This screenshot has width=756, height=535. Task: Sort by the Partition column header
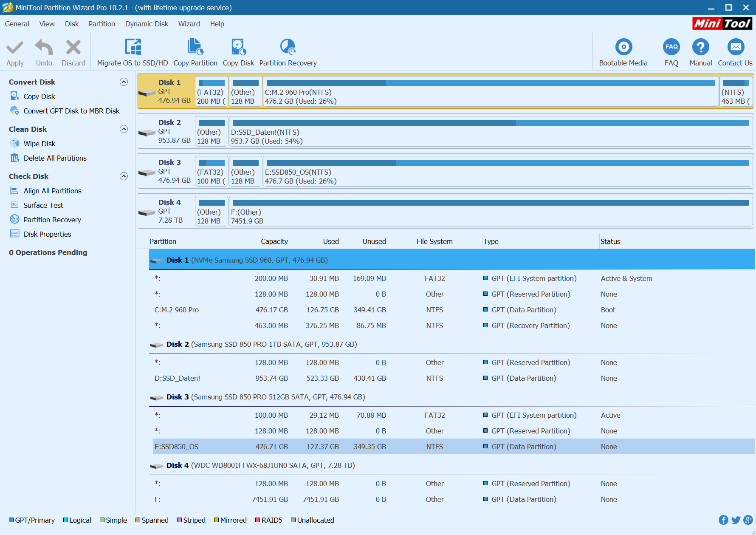click(x=193, y=241)
